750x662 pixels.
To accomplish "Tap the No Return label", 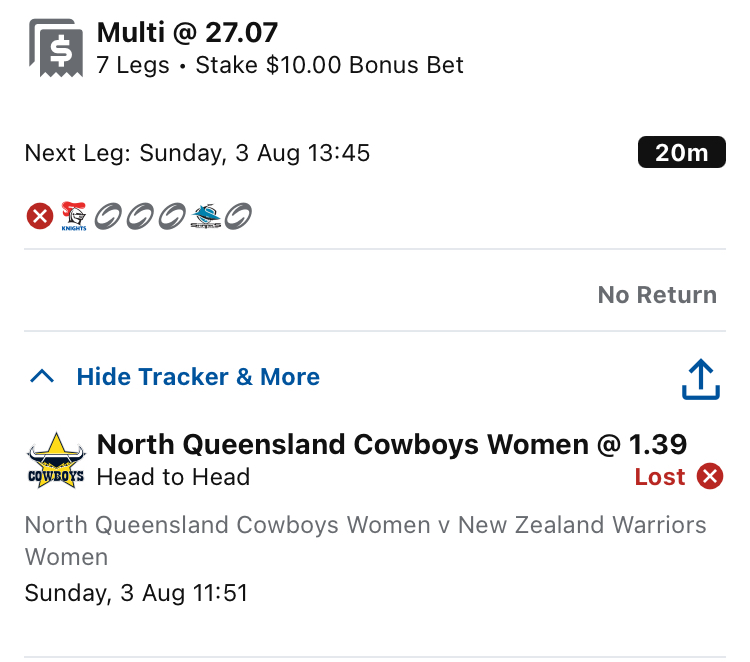I will pyautogui.click(x=657, y=295).
